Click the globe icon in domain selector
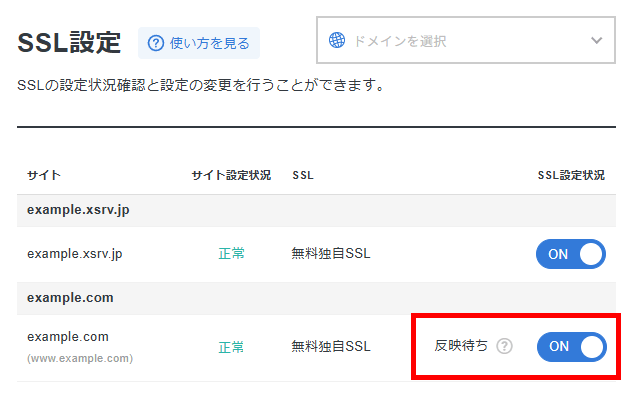This screenshot has height=398, width=636. click(337, 40)
